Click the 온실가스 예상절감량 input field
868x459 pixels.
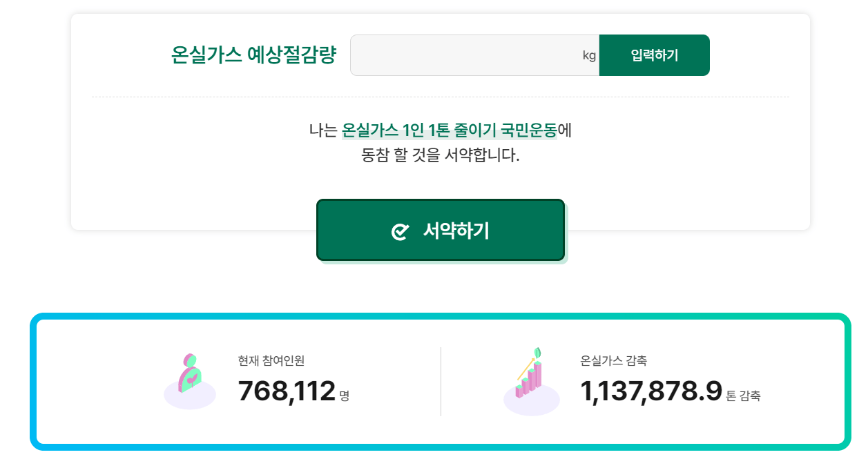[470, 55]
